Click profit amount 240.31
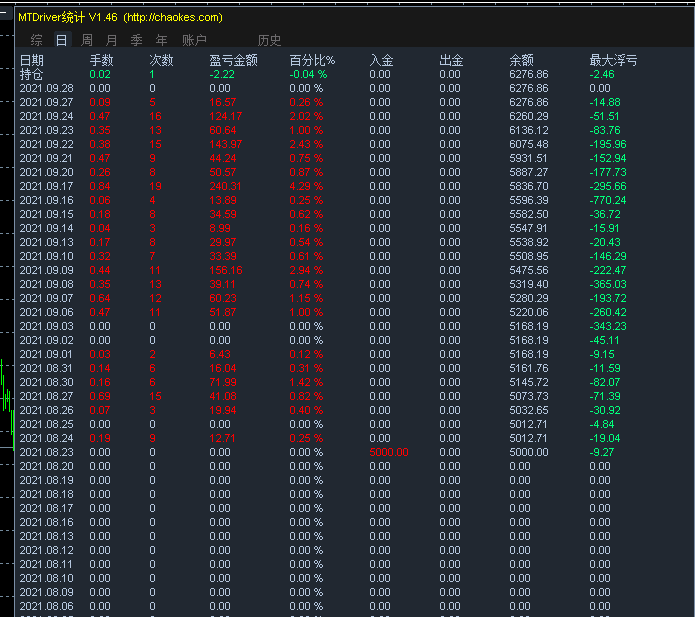Viewport: 695px width, 617px height. 226,186
